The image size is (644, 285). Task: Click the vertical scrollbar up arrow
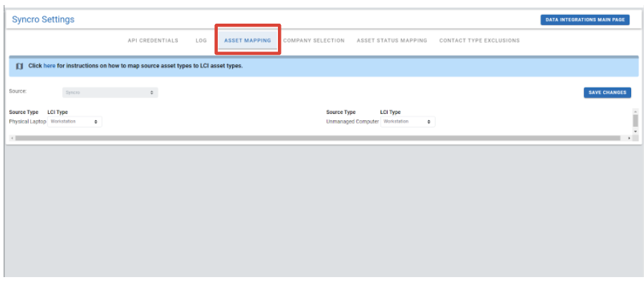click(x=635, y=111)
